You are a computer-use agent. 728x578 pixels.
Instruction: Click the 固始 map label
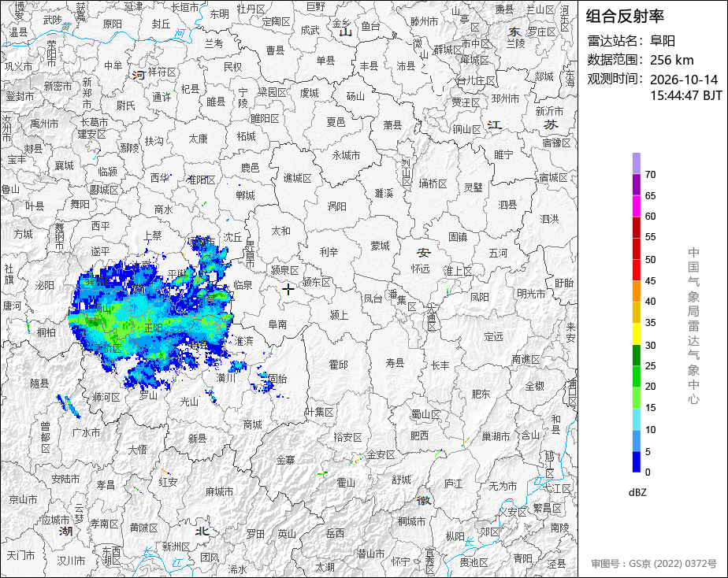[x=277, y=379]
